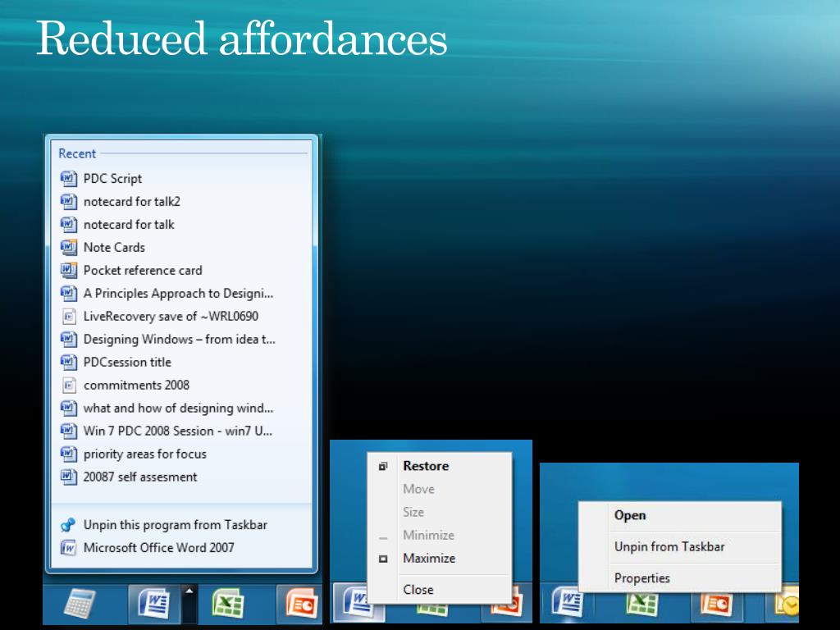Open LiveRecovery save of ~WRL0690
This screenshot has width=840, height=630.
coord(181,316)
